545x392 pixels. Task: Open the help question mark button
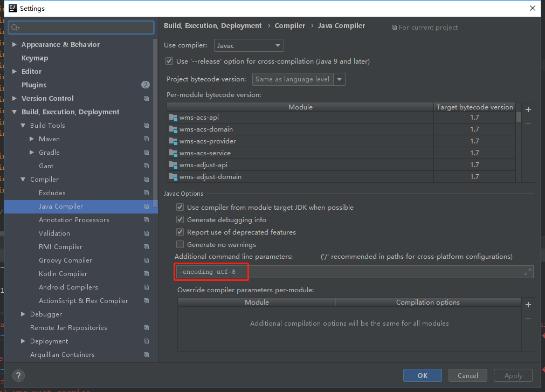click(18, 375)
